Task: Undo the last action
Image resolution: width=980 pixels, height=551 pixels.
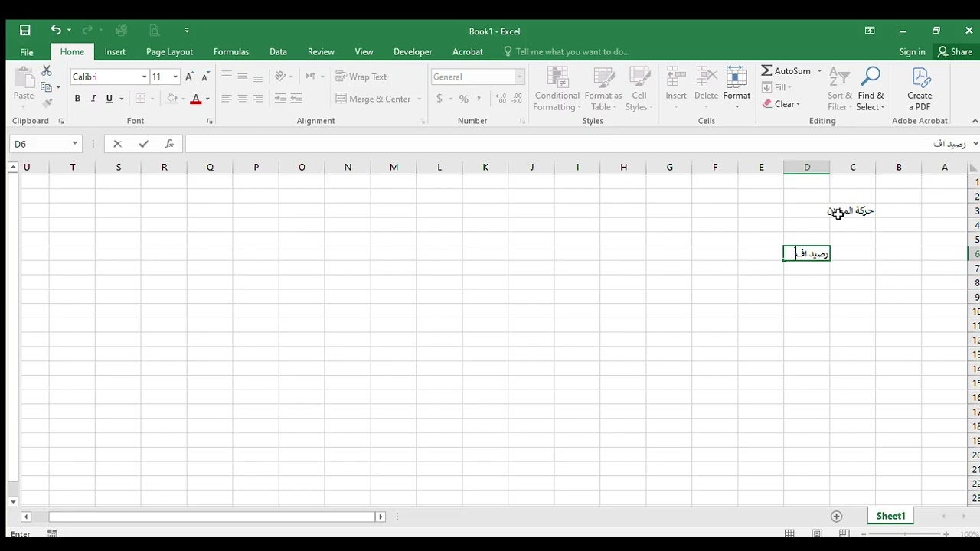Action: click(x=55, y=31)
